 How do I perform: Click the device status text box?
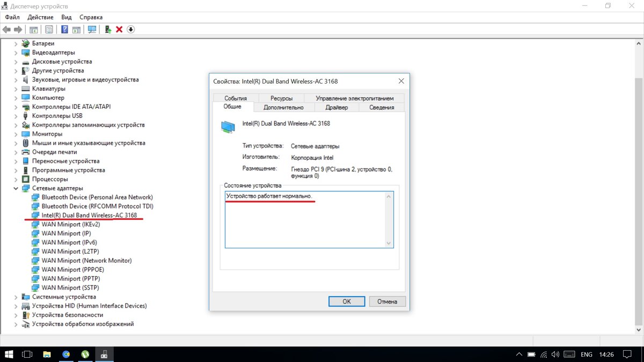pos(309,220)
